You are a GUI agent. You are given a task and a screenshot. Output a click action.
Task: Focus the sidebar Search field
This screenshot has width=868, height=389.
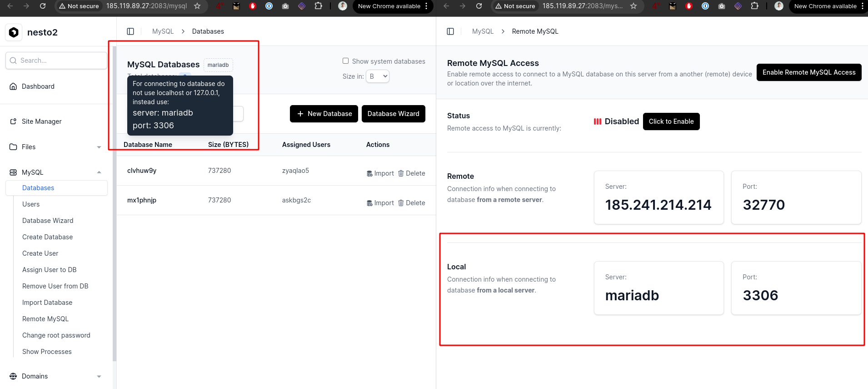(56, 61)
